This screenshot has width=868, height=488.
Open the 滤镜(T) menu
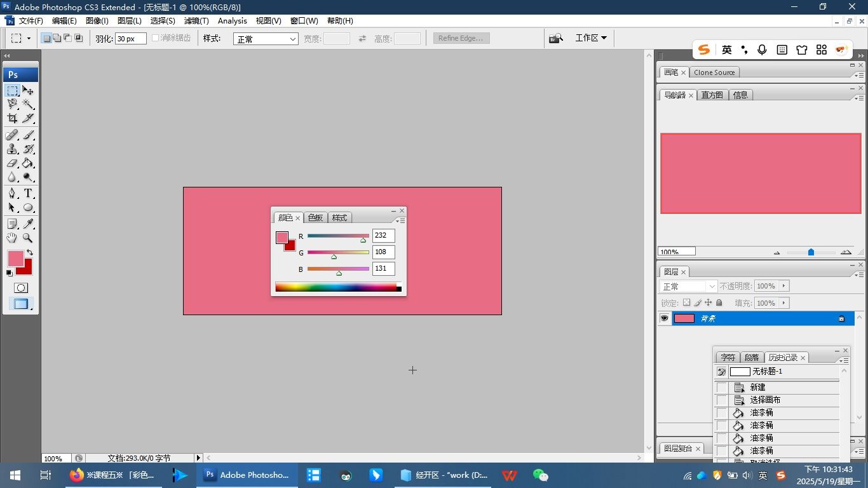[x=196, y=21]
